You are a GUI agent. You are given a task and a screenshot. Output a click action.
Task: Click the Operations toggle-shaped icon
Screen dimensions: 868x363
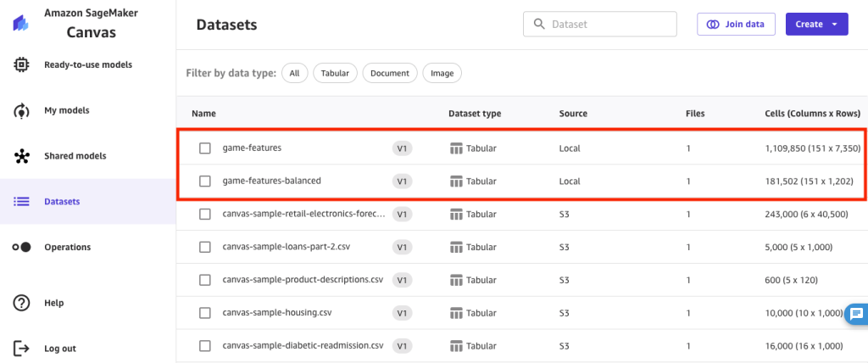[x=22, y=248]
